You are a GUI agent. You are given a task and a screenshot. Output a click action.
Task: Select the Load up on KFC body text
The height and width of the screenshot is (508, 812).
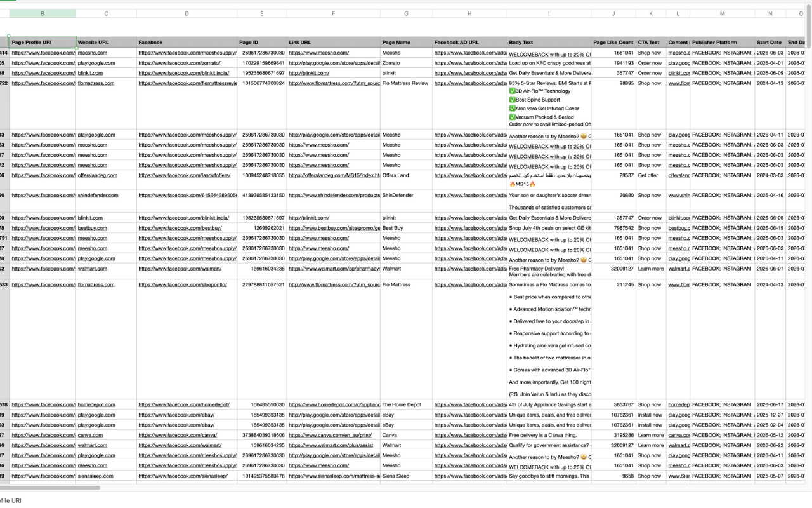click(549, 63)
